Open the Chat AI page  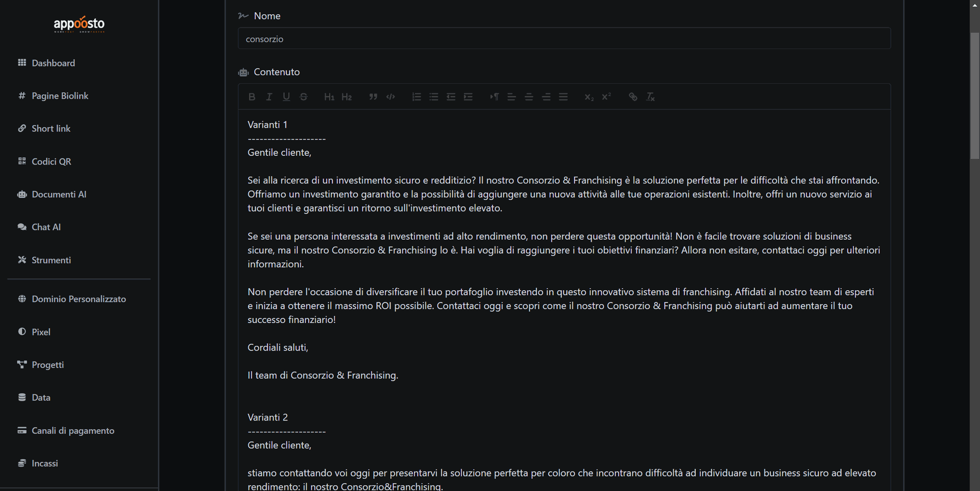[x=46, y=227]
